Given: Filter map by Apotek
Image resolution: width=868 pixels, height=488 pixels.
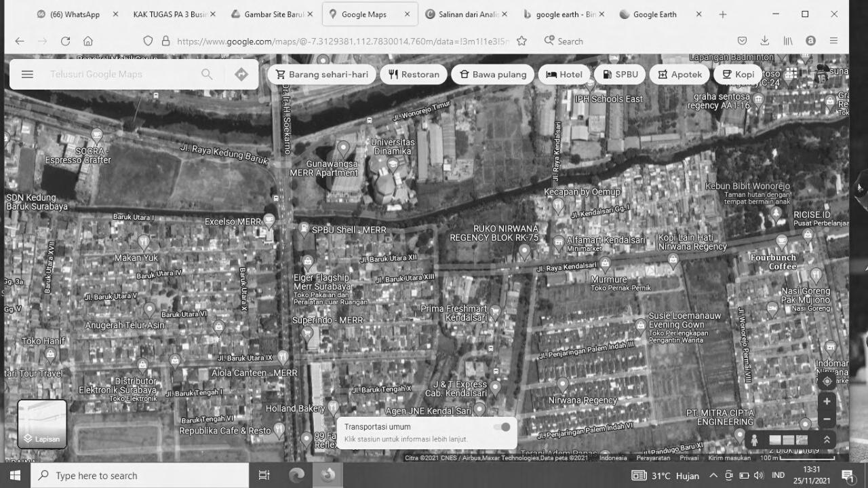Looking at the screenshot, I should click(679, 75).
